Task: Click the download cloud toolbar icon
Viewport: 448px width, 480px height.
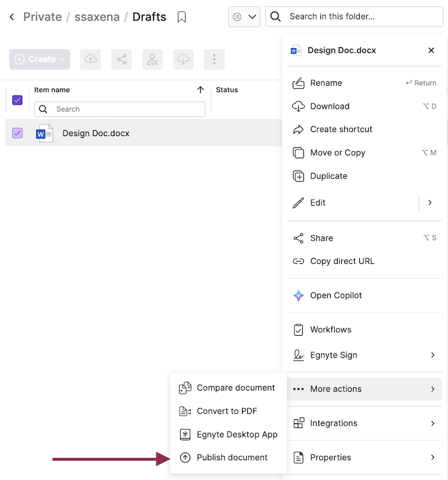Action: tap(183, 59)
